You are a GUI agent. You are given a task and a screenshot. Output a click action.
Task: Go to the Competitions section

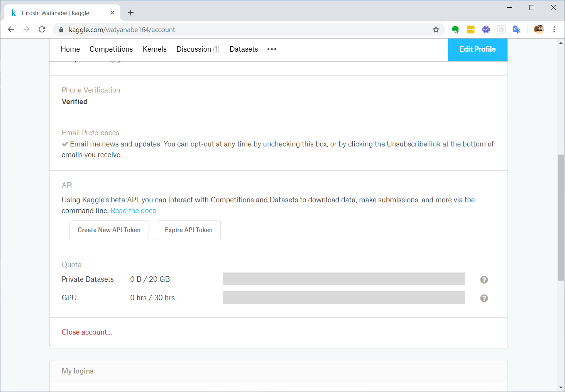point(111,49)
